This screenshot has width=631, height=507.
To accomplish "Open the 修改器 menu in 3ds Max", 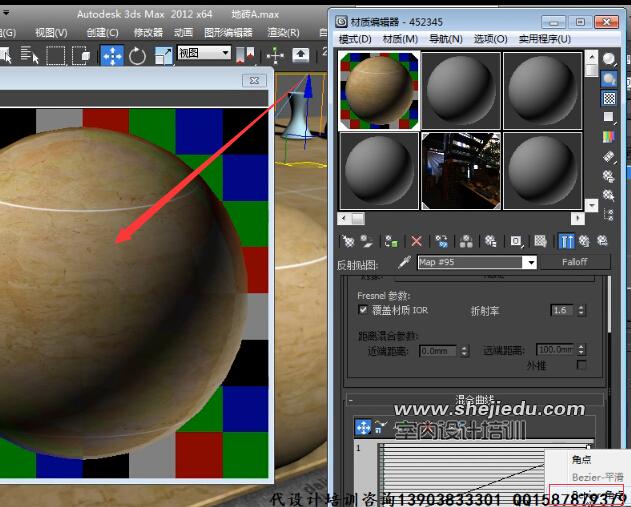I will tap(148, 33).
